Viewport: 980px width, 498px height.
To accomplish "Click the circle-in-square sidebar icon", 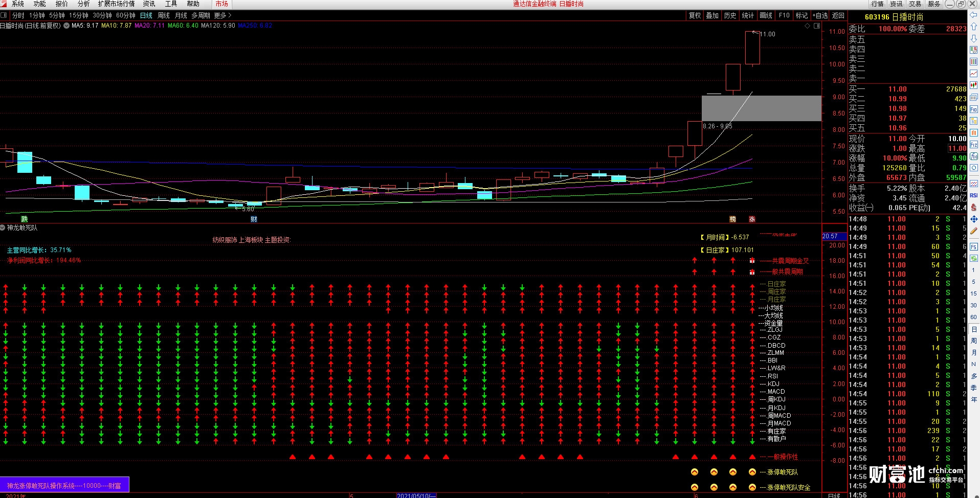I will (974, 168).
